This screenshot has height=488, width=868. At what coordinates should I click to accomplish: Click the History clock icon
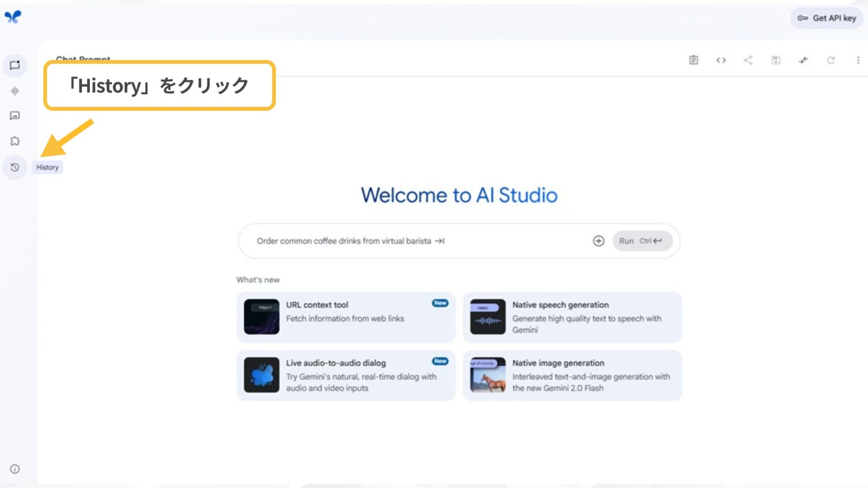pyautogui.click(x=15, y=167)
